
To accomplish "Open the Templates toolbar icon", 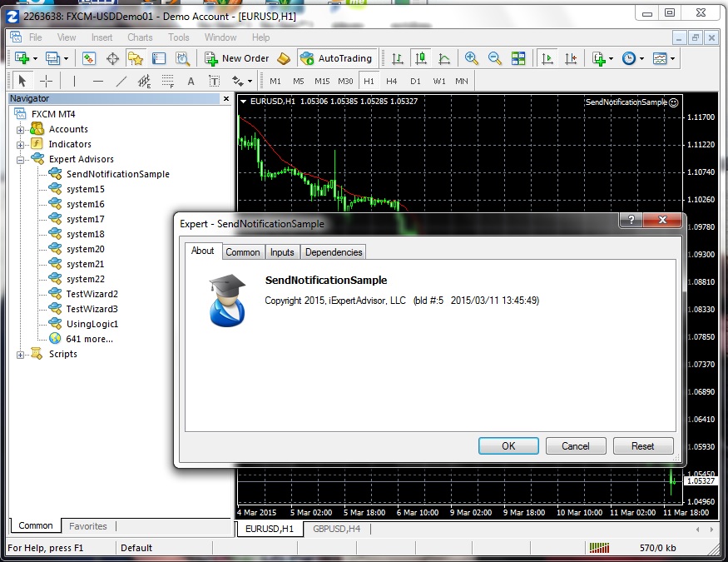I will (660, 58).
